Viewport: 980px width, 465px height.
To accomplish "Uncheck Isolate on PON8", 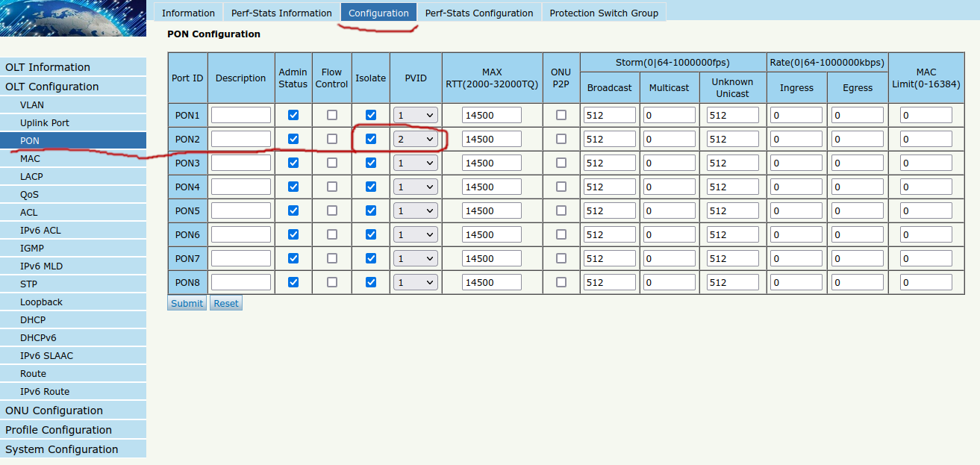I will click(x=371, y=282).
